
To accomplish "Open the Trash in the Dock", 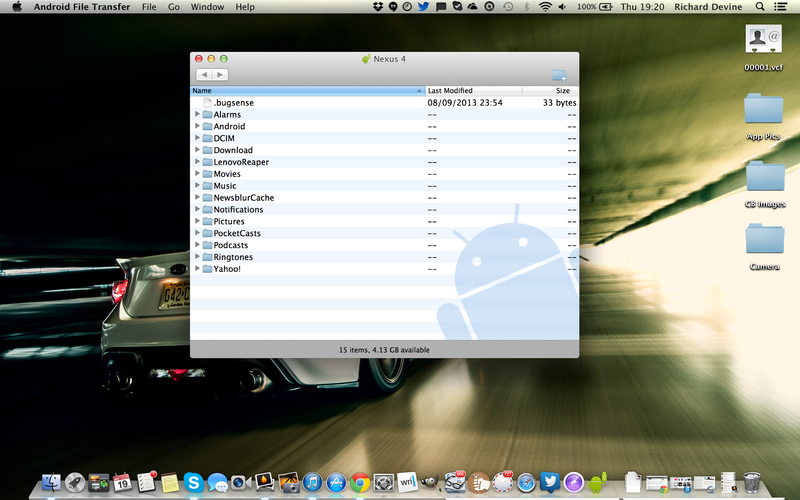I will coord(752,483).
